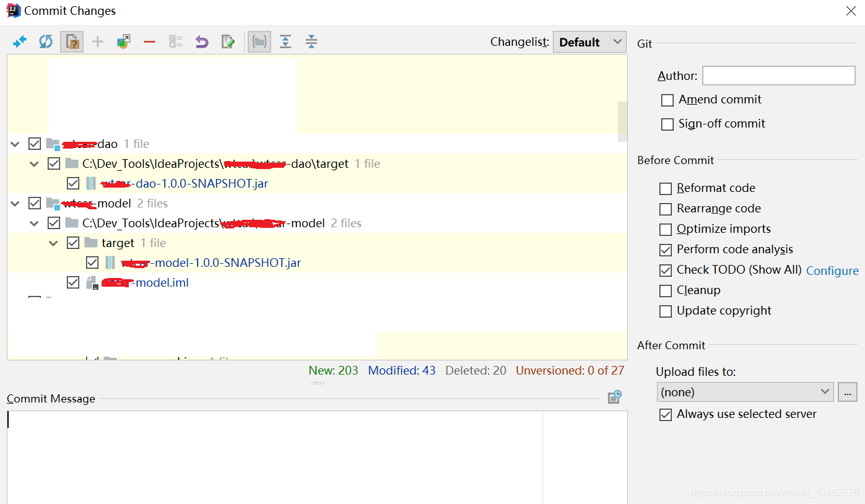
Task: Select dao-1.0.0-SNAPSHOT.jar file
Action: pyautogui.click(x=185, y=183)
